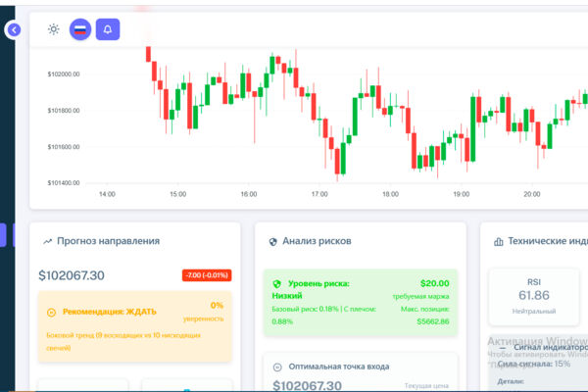Click the $5662.86 max position value
The width and height of the screenshot is (588, 392).
[433, 321]
